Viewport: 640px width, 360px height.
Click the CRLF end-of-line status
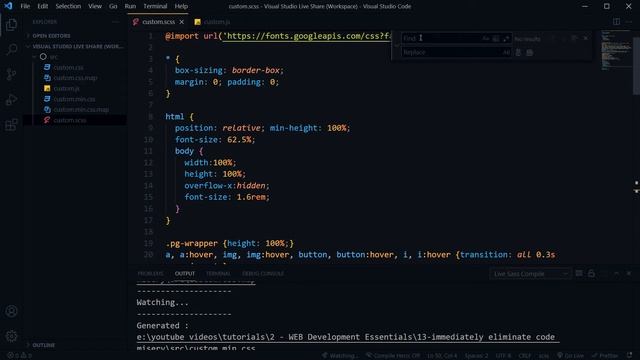coord(524,356)
